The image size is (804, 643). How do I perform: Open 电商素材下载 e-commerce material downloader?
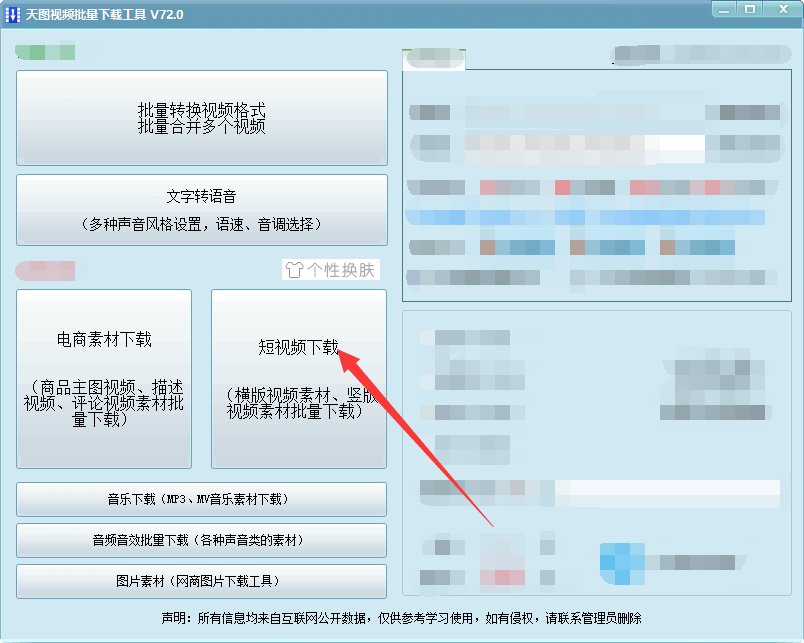[x=104, y=379]
